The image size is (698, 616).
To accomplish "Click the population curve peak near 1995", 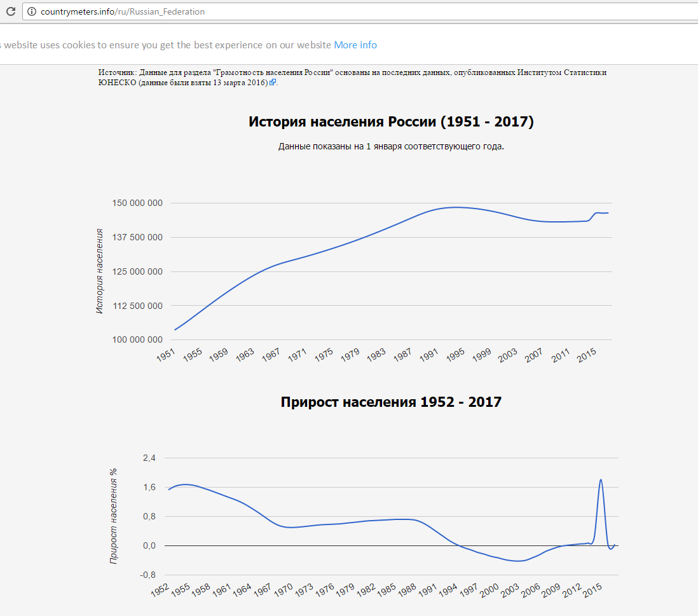I will [x=456, y=207].
